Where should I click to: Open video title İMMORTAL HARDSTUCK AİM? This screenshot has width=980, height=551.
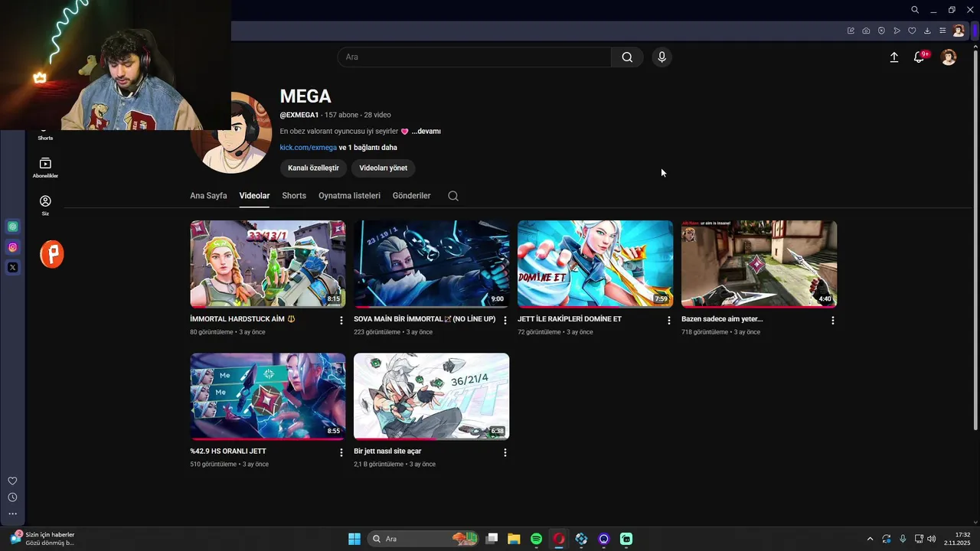coord(242,319)
